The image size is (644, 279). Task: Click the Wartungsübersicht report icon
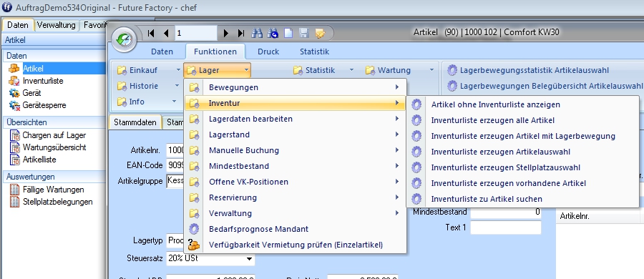click(x=15, y=147)
